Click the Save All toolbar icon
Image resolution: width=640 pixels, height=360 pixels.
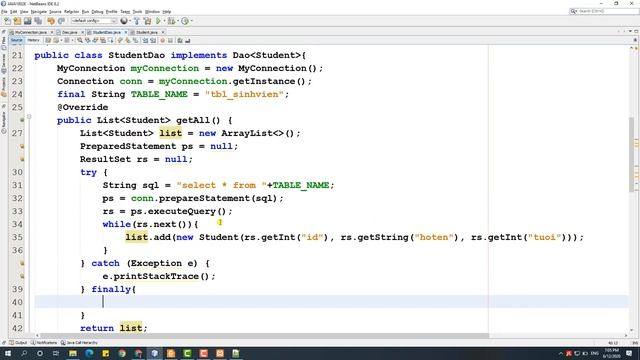38,21
